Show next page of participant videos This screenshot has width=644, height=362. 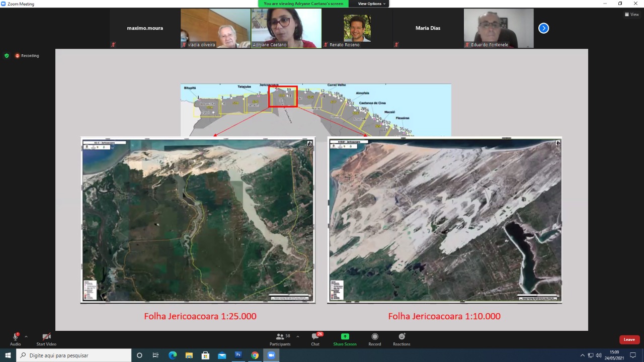543,28
